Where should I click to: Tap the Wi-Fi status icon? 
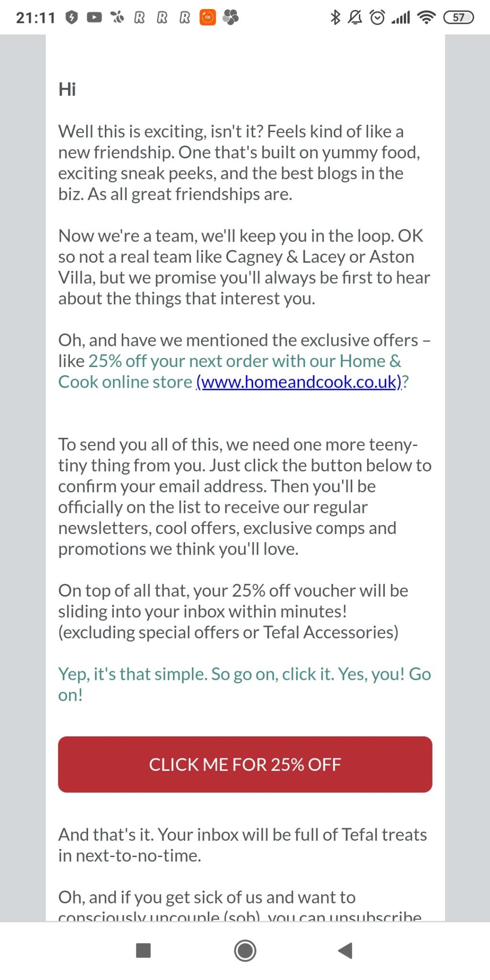426,18
